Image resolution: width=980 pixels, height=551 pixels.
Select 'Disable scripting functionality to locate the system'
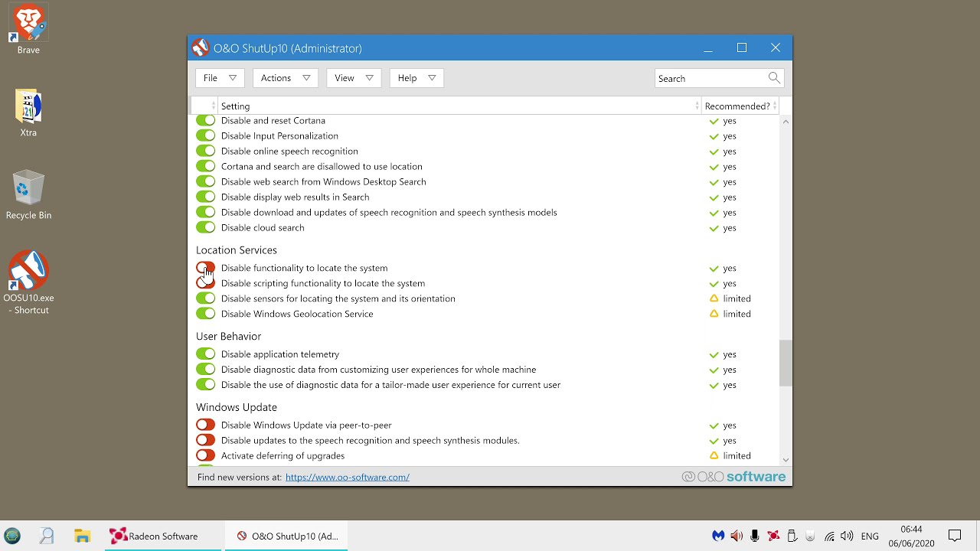pyautogui.click(x=323, y=283)
